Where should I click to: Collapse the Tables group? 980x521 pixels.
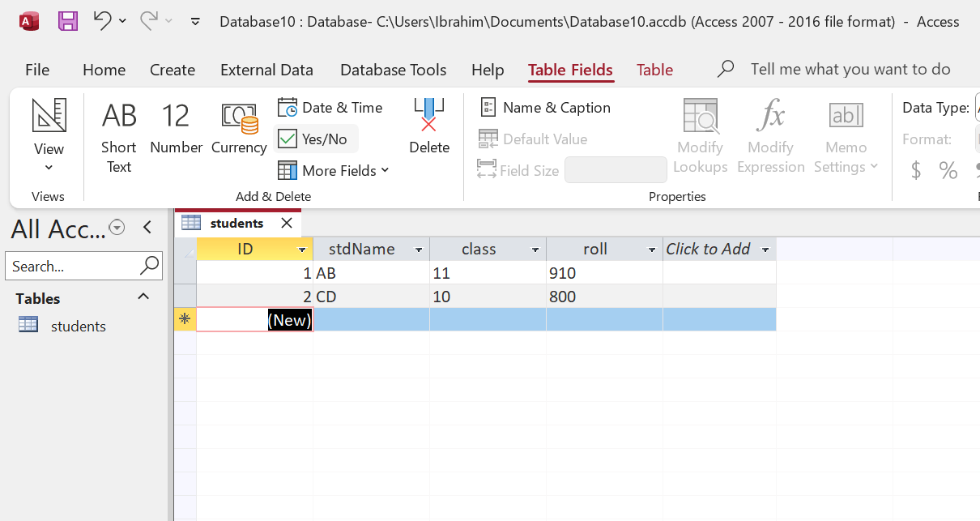click(143, 297)
